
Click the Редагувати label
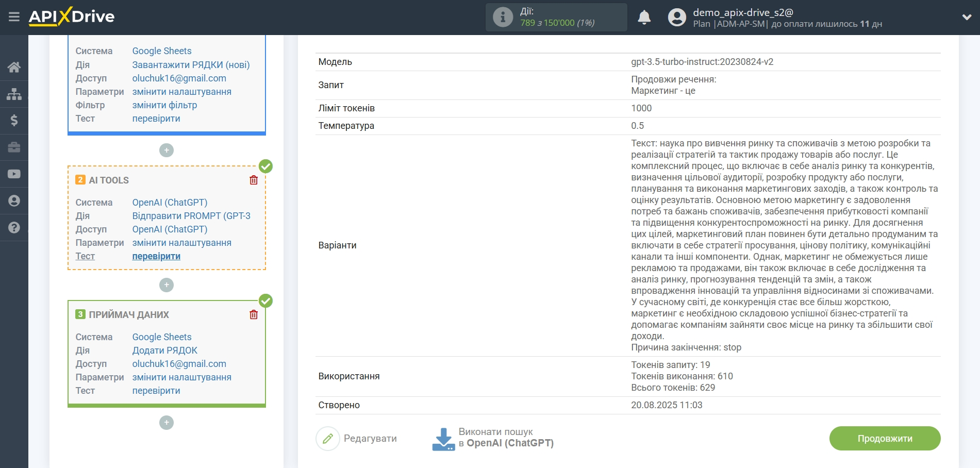point(370,439)
